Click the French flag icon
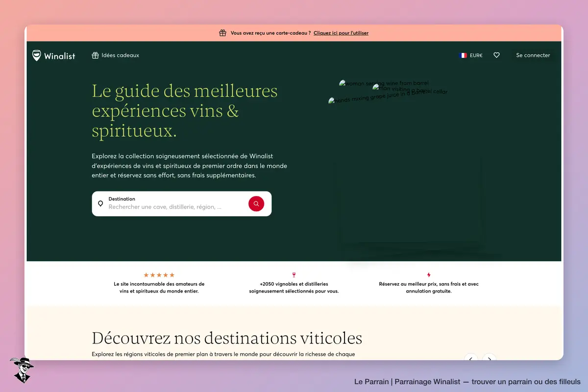Image resolution: width=588 pixels, height=392 pixels. point(463,55)
